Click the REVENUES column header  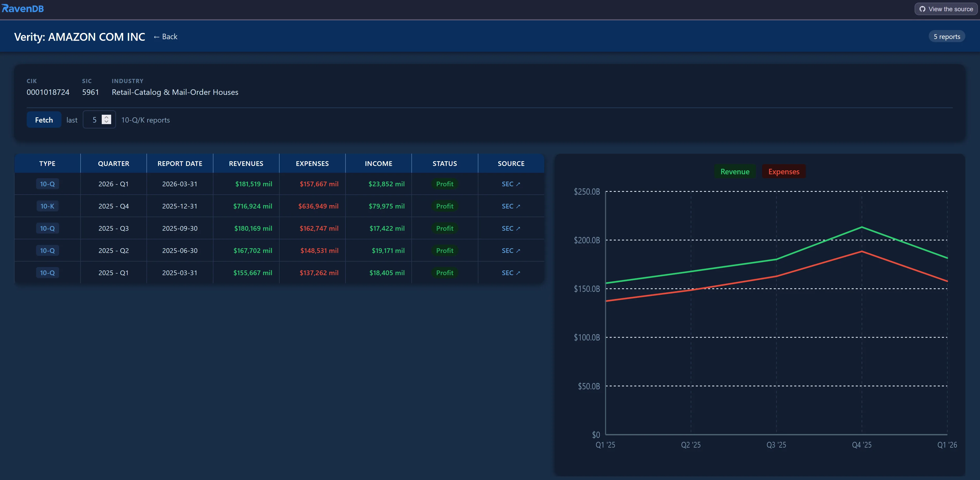pyautogui.click(x=246, y=163)
